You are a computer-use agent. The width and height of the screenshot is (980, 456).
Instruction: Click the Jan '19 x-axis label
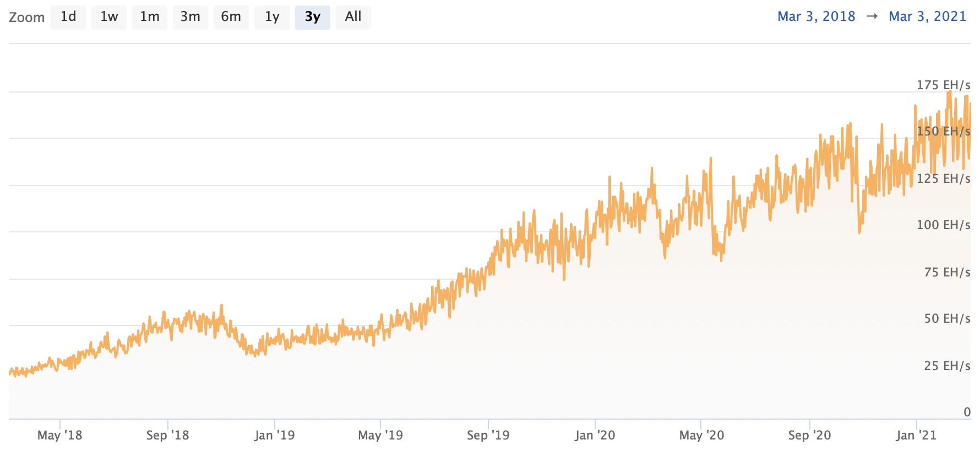click(x=274, y=435)
